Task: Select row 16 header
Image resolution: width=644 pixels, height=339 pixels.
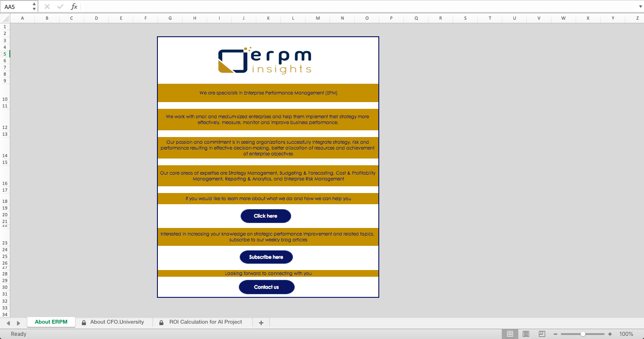Action: pos(5,176)
